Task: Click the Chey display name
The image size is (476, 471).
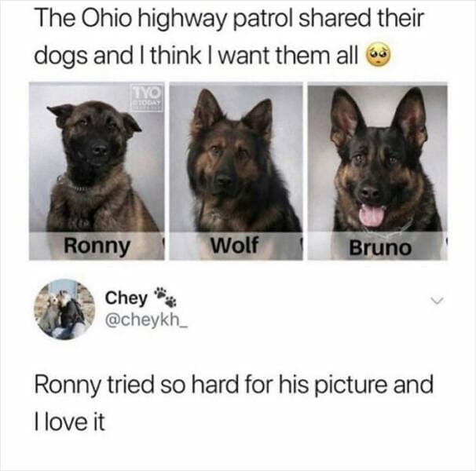Action: pos(126,298)
